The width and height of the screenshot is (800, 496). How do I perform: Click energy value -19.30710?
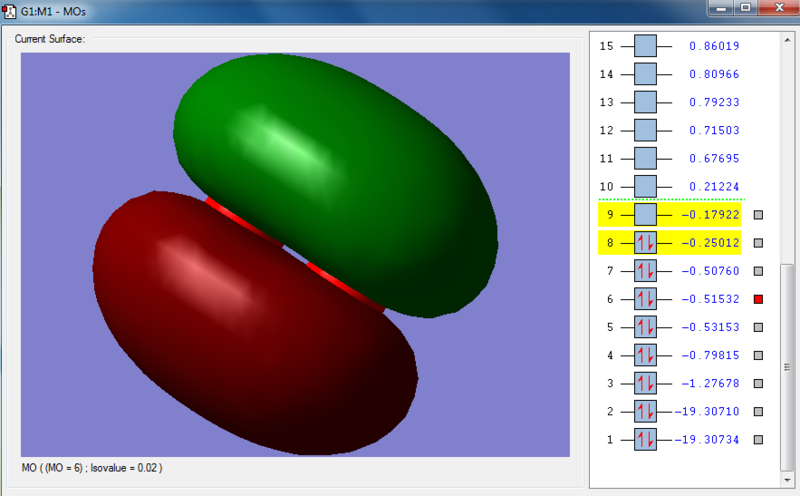(707, 411)
